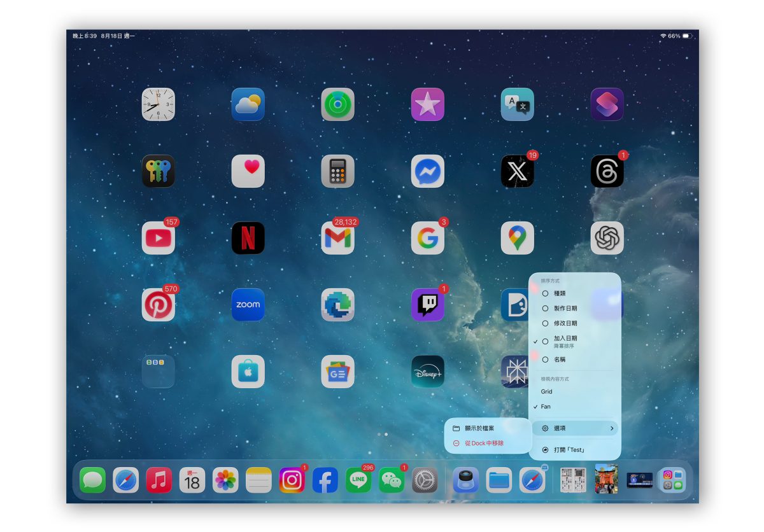The height and width of the screenshot is (532, 764).
Task: Open the Clock app
Action: [158, 104]
